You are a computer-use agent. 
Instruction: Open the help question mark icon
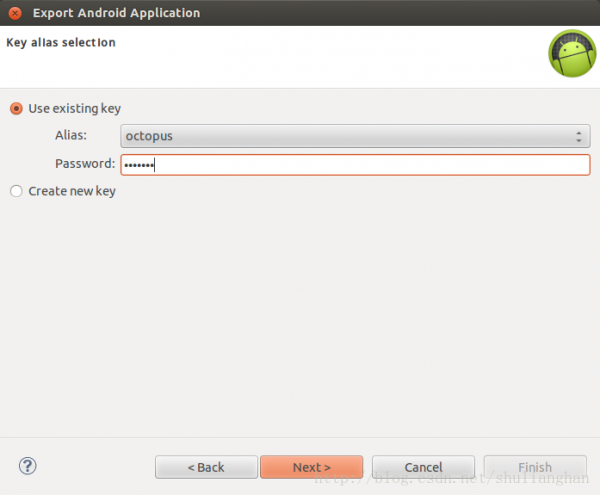pos(28,466)
